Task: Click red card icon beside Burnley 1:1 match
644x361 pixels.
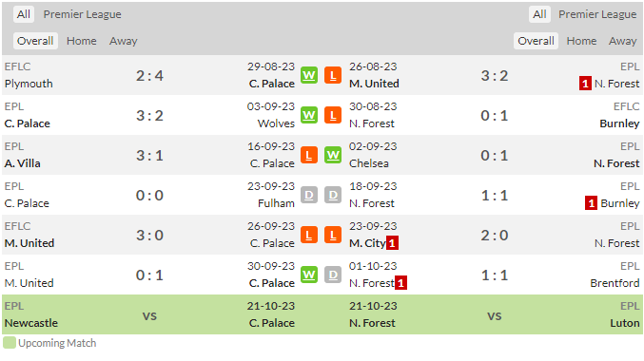Action: (591, 203)
